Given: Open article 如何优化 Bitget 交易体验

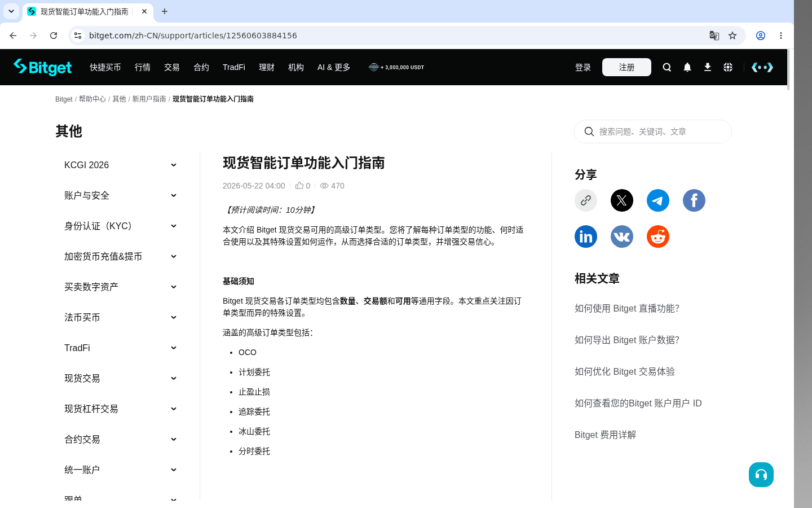Looking at the screenshot, I should click(625, 371).
